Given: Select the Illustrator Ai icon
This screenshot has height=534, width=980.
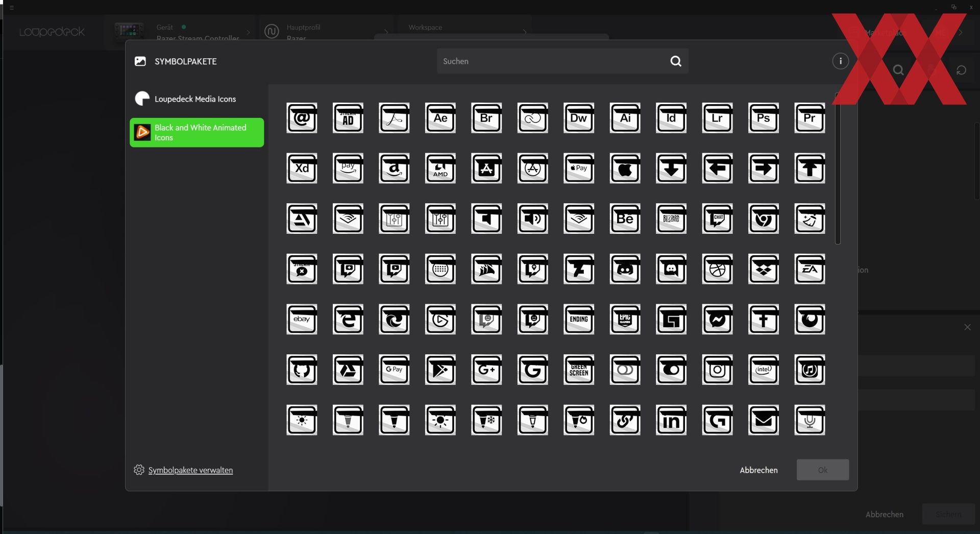Looking at the screenshot, I should point(625,118).
